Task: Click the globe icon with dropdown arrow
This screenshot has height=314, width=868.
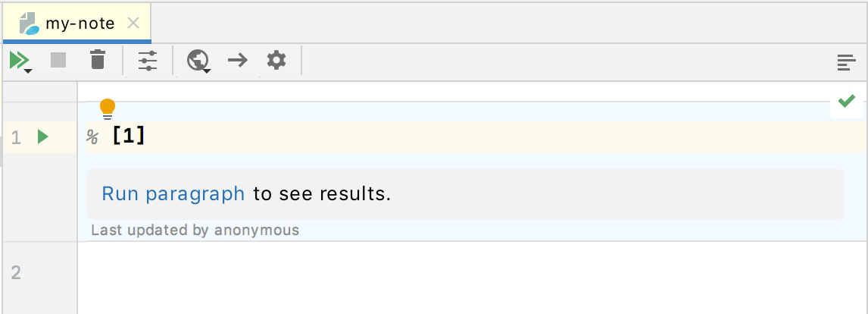Action: [x=198, y=61]
